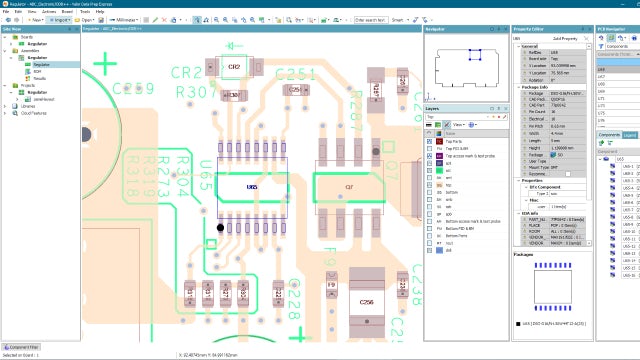
Task: Collapse the EDA info section
Action: pyautogui.click(x=519, y=213)
